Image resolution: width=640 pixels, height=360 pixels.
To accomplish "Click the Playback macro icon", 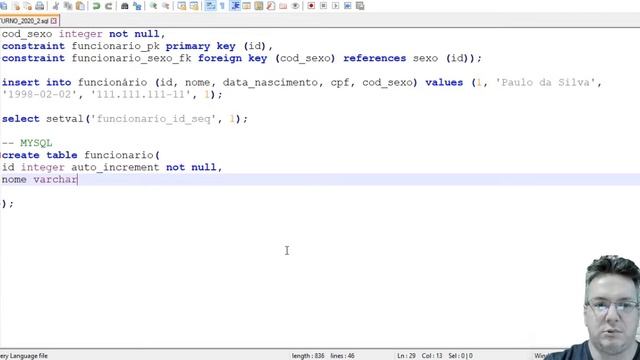I will click(336, 6).
